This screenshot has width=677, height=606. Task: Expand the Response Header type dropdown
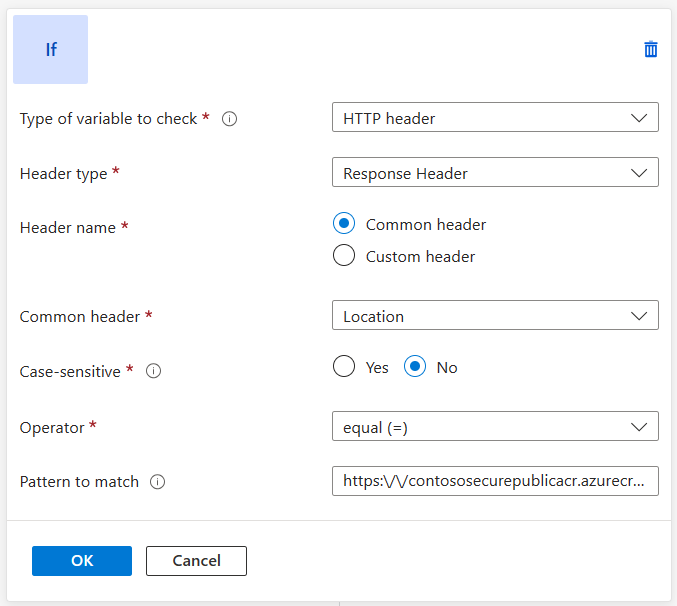click(494, 173)
